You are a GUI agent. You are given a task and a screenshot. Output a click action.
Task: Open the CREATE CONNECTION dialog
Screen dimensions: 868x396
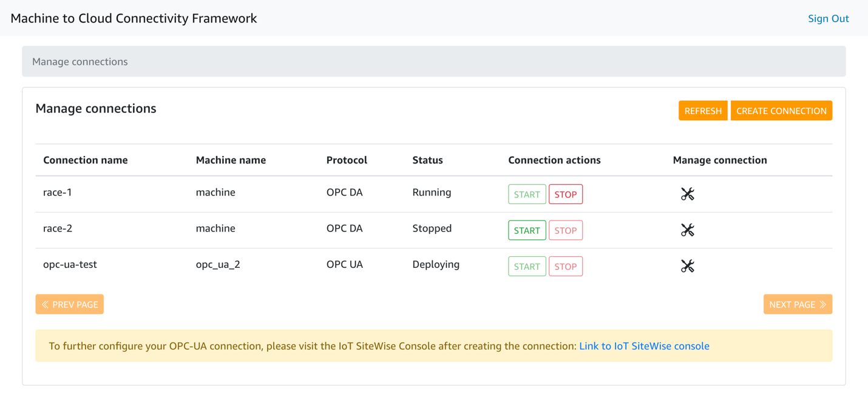781,111
